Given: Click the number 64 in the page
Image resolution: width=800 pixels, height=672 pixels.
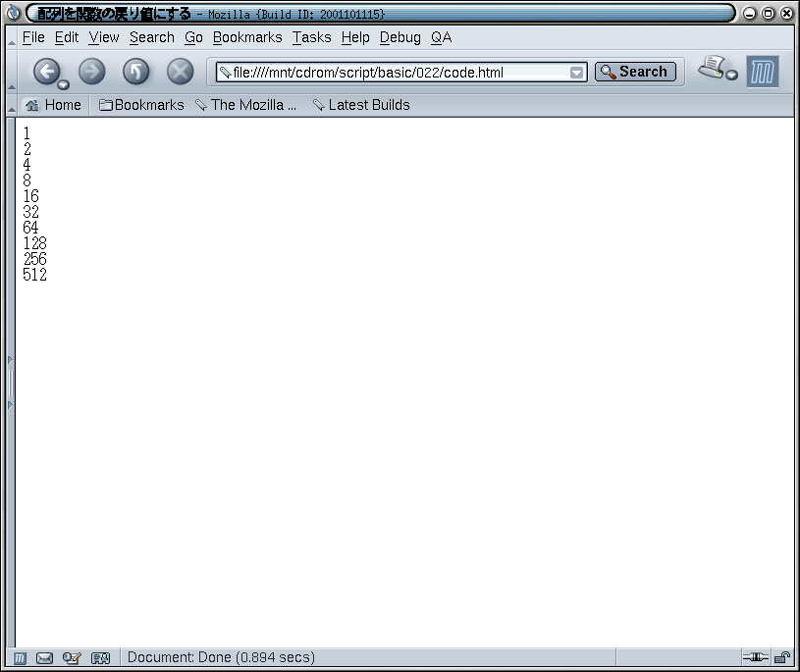Looking at the screenshot, I should point(30,228).
